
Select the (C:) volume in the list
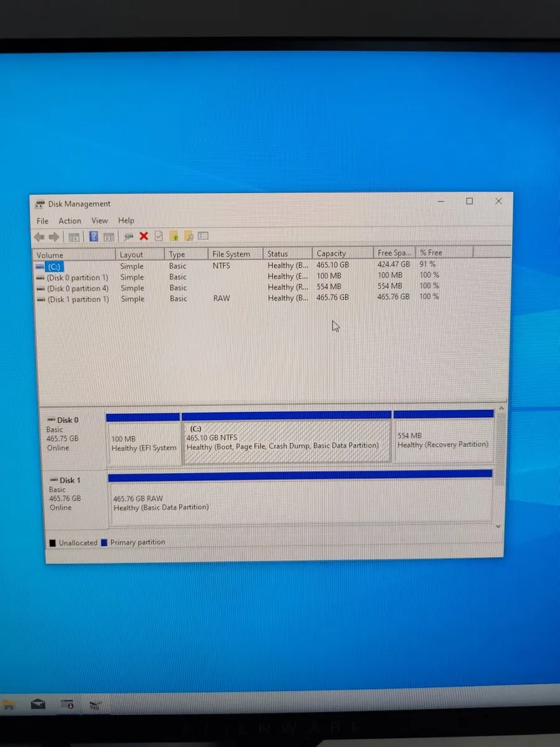(53, 266)
